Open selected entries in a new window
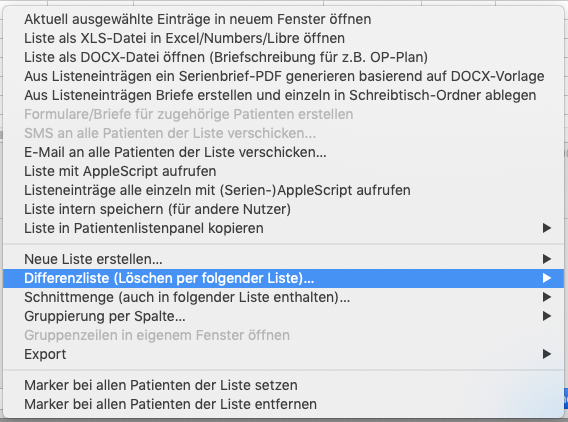 (283, 19)
